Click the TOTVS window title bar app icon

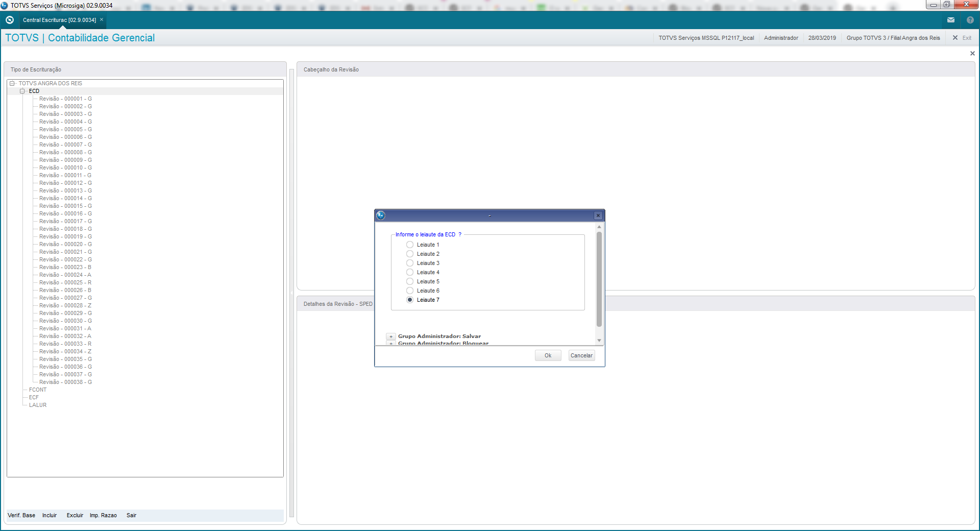coord(5,5)
